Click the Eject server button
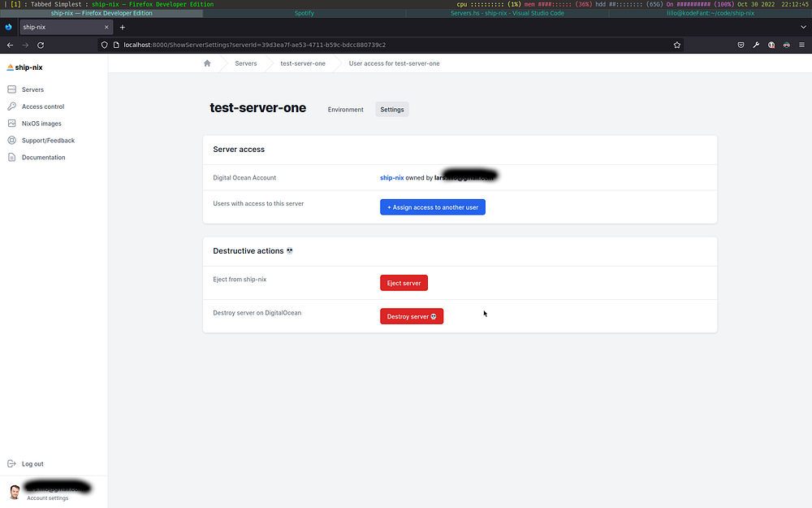The image size is (812, 508). point(404,283)
